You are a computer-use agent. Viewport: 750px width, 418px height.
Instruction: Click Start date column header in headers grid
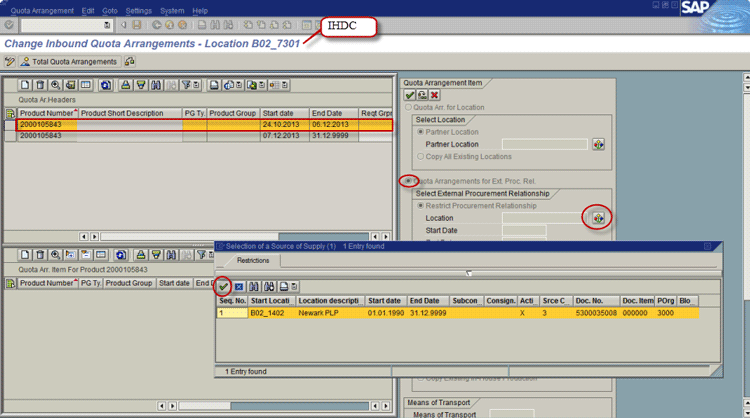click(285, 113)
